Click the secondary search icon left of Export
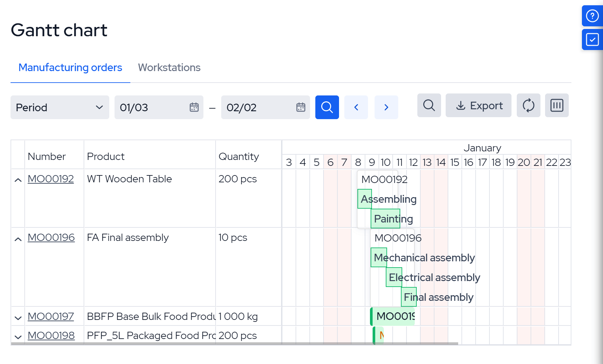This screenshot has height=364, width=603. point(429,105)
